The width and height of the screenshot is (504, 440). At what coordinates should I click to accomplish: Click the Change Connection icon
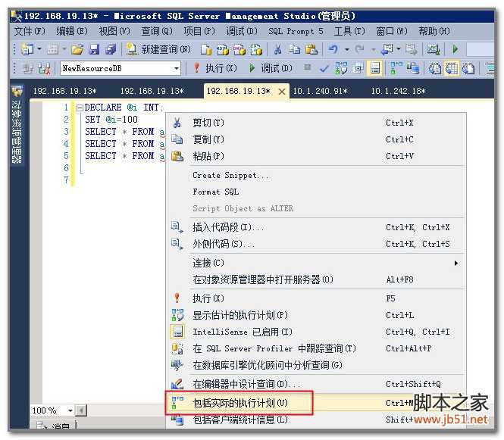tap(44, 68)
